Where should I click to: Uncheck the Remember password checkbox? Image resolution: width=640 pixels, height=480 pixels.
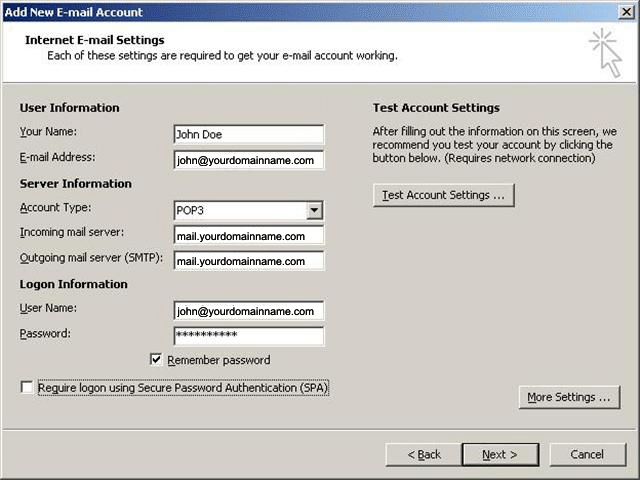tap(156, 360)
